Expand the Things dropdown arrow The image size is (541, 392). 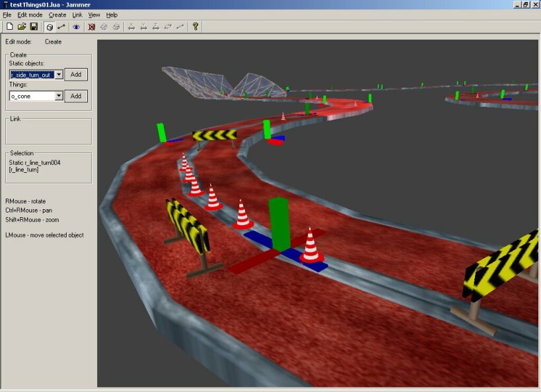(x=59, y=96)
